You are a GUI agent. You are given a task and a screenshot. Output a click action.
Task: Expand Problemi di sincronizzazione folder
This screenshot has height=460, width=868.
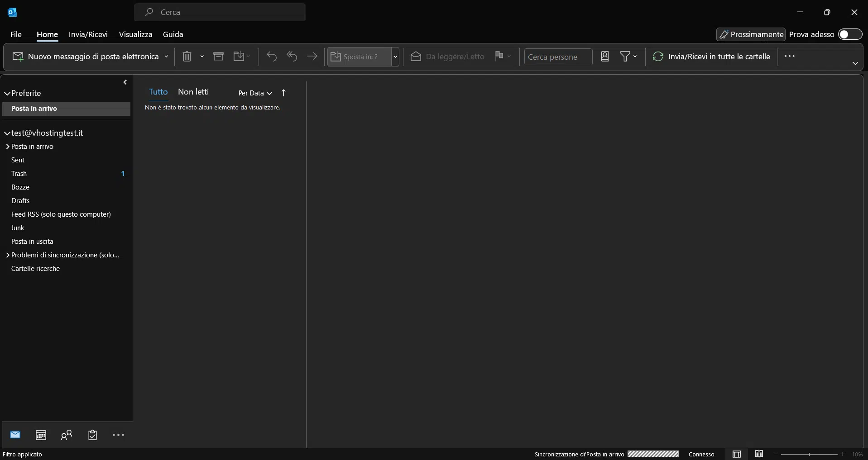[8, 255]
